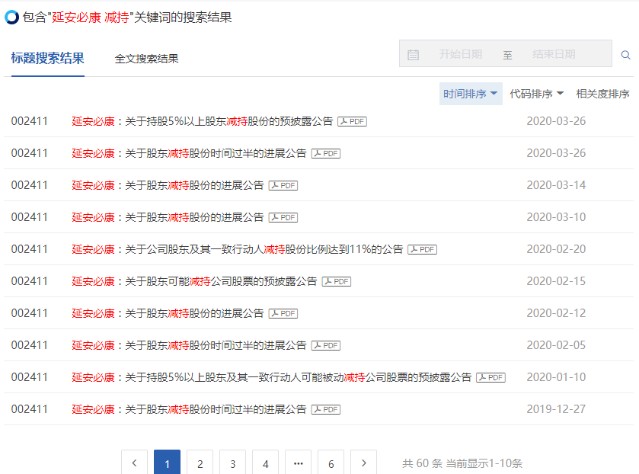Click the ellipsis pagination button
This screenshot has height=474, width=639.
[298, 463]
